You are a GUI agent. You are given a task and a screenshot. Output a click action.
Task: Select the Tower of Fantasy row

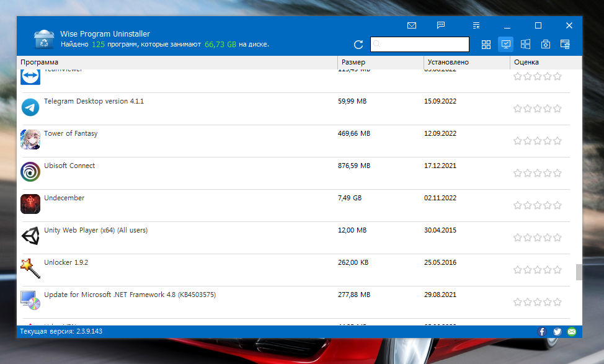296,141
